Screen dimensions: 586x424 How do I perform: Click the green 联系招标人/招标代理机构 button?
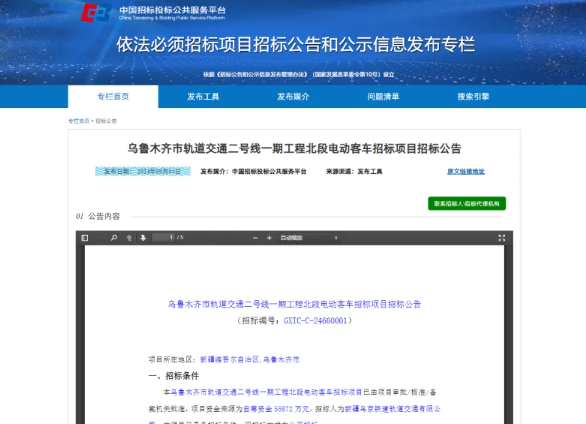coord(467,204)
